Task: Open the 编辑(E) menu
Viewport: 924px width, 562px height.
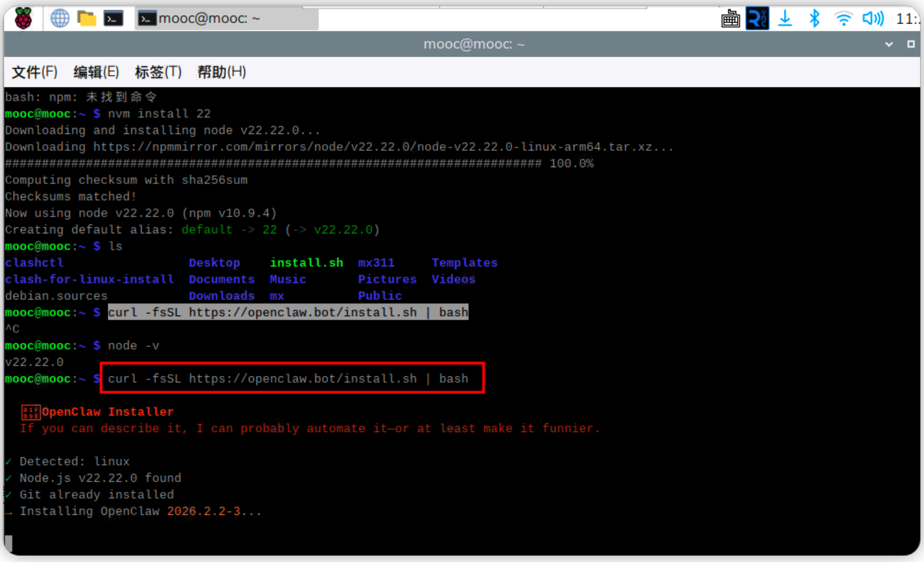Action: coord(96,72)
